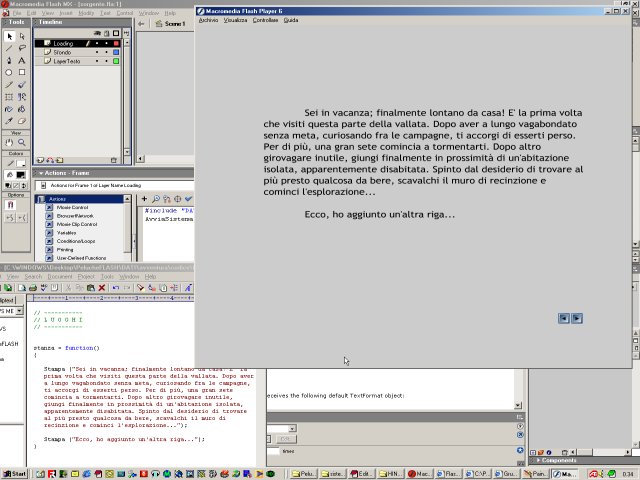
Task: Click the back arrow beside Scene 1
Action: 141,24
